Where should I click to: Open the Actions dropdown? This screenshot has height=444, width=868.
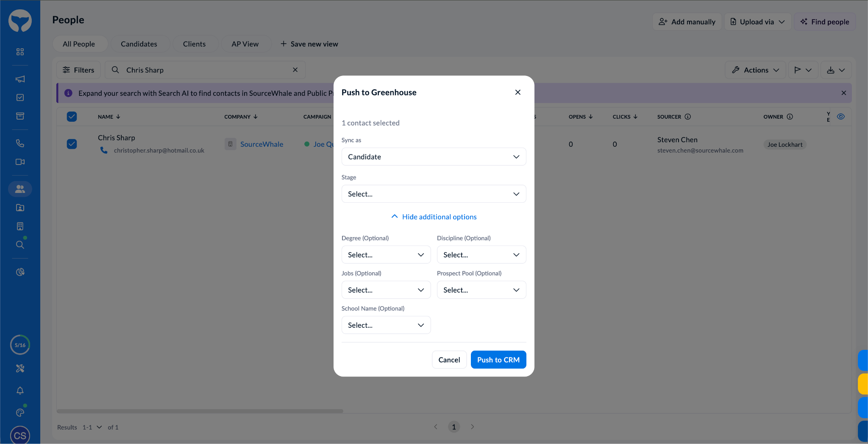point(755,70)
